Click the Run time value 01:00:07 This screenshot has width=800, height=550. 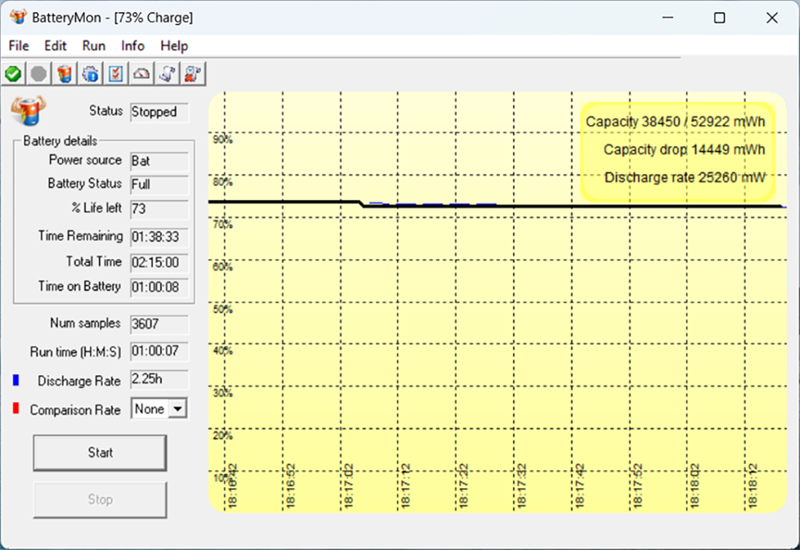click(159, 352)
